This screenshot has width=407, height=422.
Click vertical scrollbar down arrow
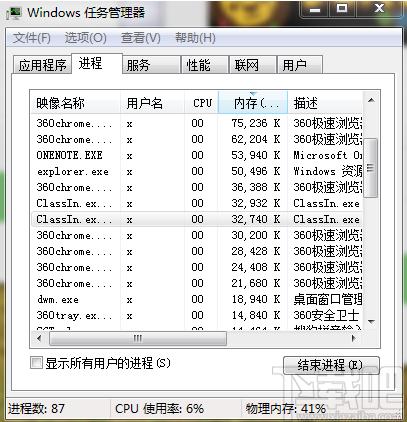click(371, 321)
